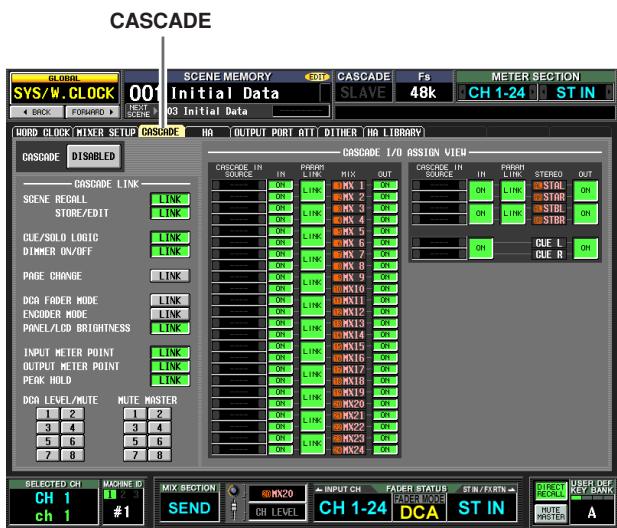Toggle OUTPUT METER POINT link
The image size is (617, 528).
170,366
